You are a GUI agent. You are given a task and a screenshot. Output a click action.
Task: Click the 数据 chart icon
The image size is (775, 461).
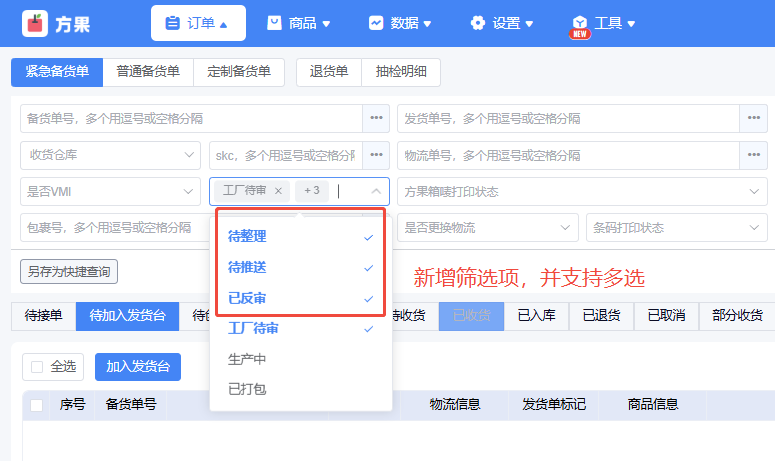point(376,23)
